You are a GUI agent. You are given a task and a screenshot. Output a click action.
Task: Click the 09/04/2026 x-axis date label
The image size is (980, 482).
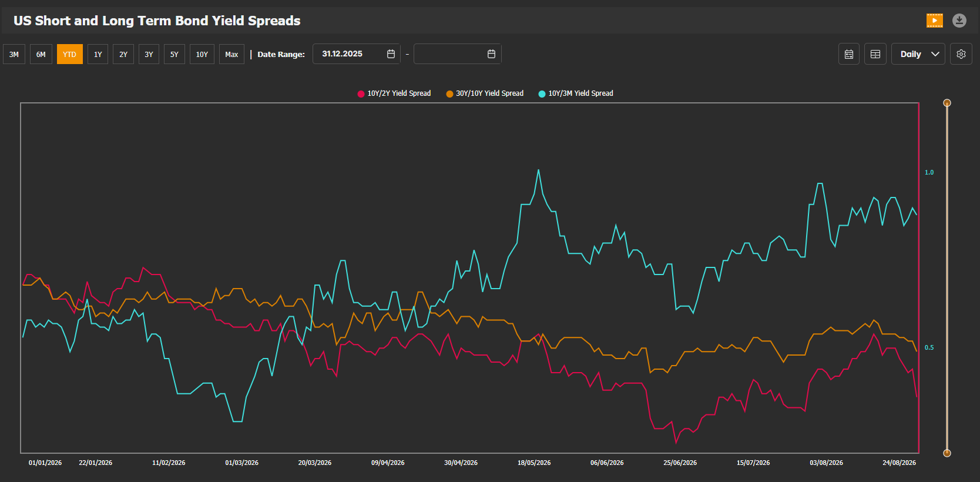pos(388,463)
